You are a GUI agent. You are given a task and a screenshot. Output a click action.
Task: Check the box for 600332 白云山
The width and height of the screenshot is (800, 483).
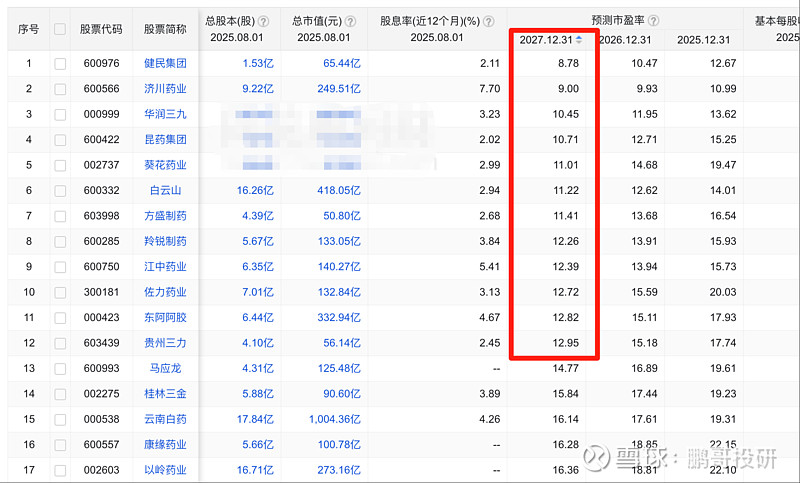60,191
